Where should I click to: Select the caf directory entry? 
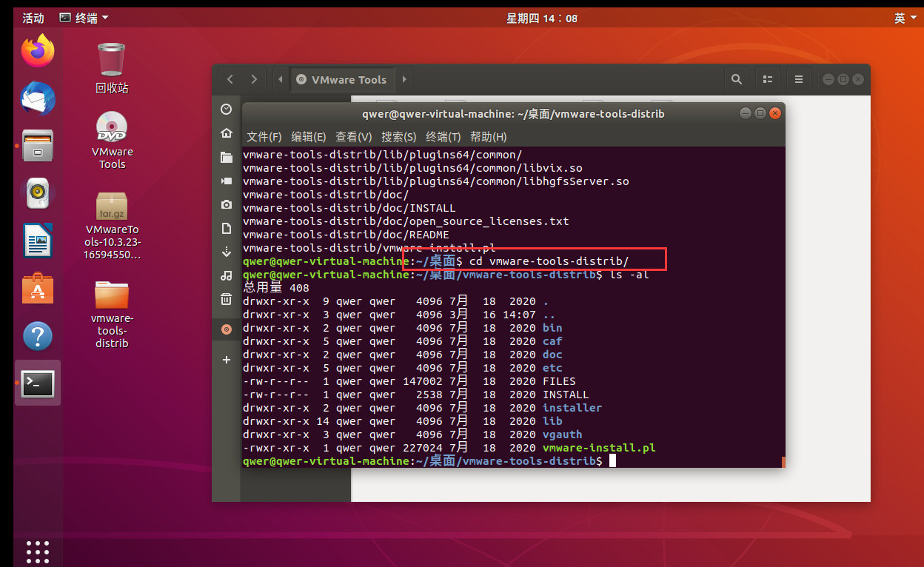pyautogui.click(x=552, y=341)
